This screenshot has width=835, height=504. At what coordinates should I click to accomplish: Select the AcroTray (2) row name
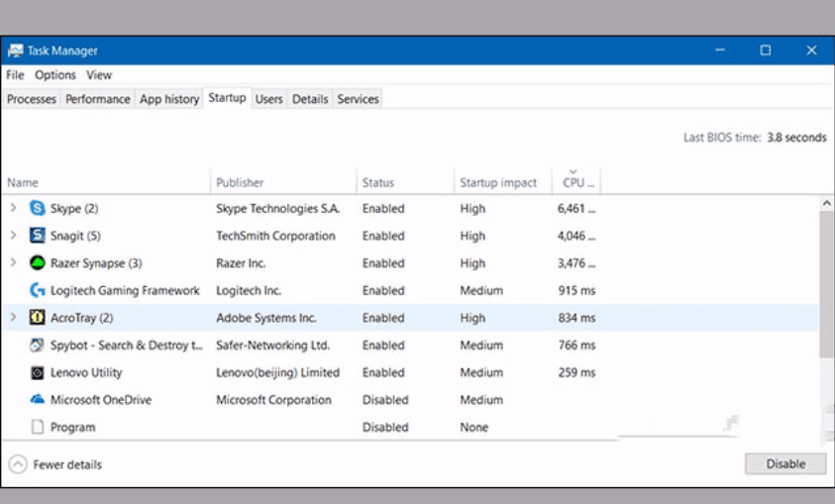[x=81, y=318]
